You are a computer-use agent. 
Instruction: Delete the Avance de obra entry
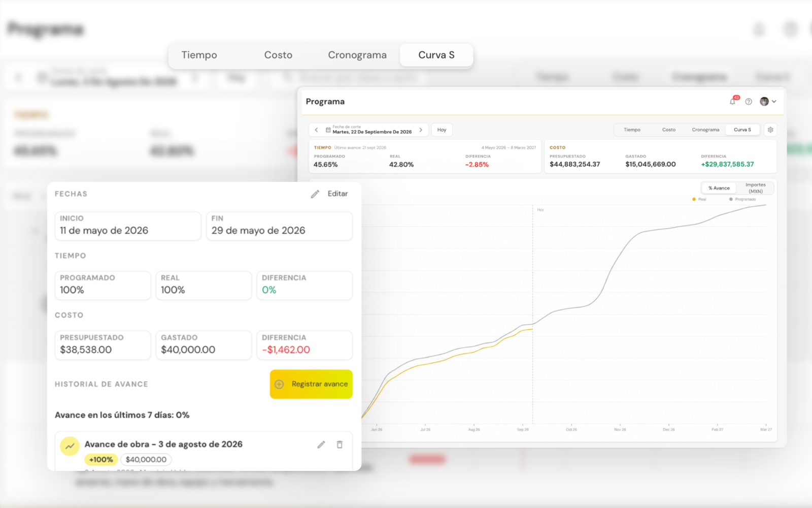(x=340, y=444)
